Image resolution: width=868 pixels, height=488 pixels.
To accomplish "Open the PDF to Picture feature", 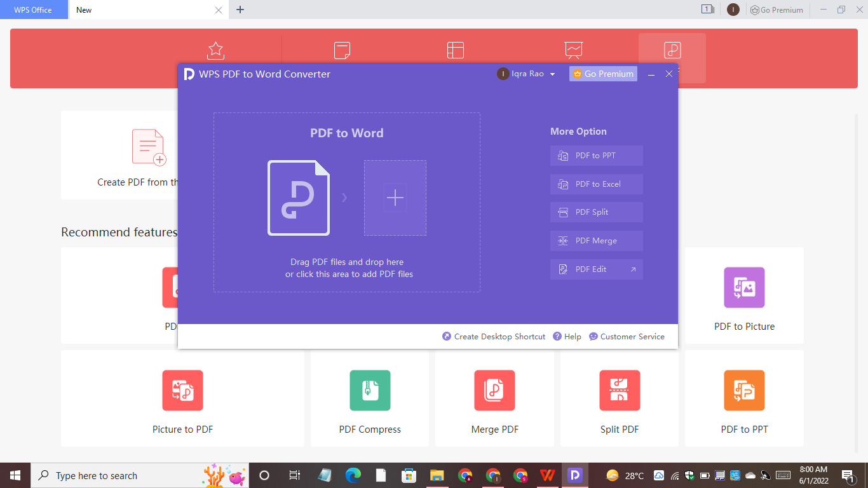I will pos(744,295).
